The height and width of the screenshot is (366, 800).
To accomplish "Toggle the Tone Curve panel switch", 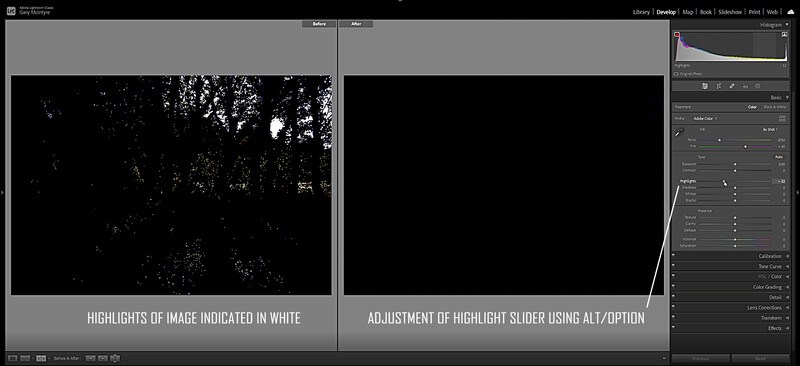I will 673,266.
